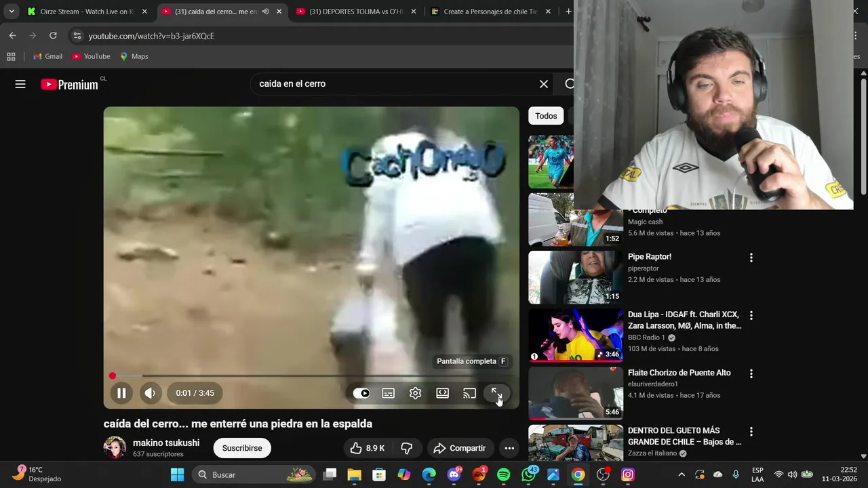Dislike the video with the thumbs-down
868x488 pixels.
[406, 448]
